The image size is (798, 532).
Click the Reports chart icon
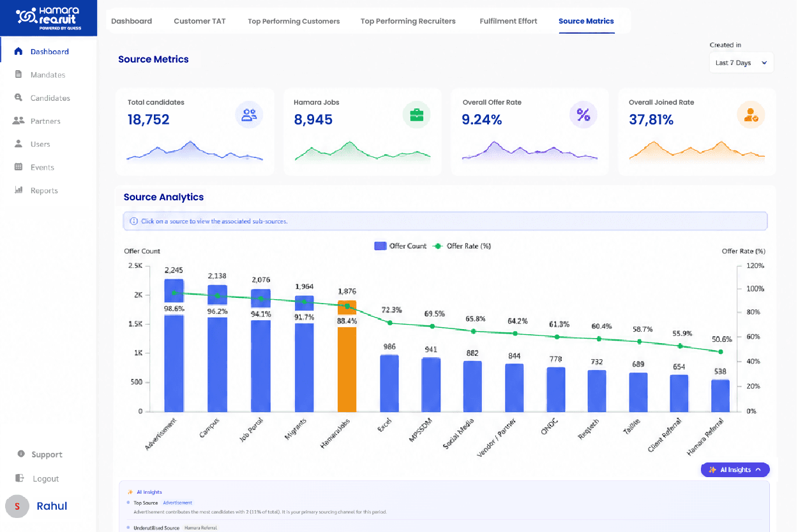[19, 190]
